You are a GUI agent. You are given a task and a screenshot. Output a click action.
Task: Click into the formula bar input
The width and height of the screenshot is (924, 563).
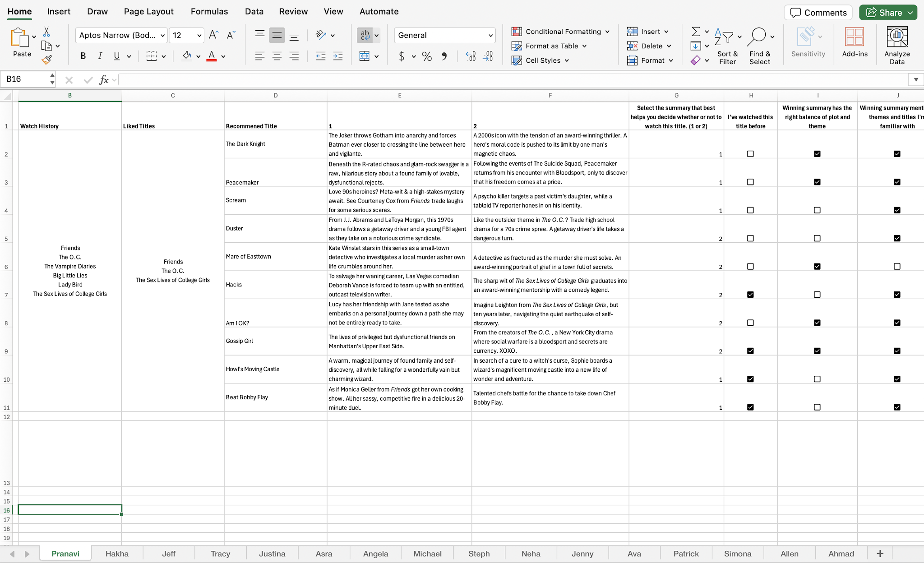[x=513, y=80]
